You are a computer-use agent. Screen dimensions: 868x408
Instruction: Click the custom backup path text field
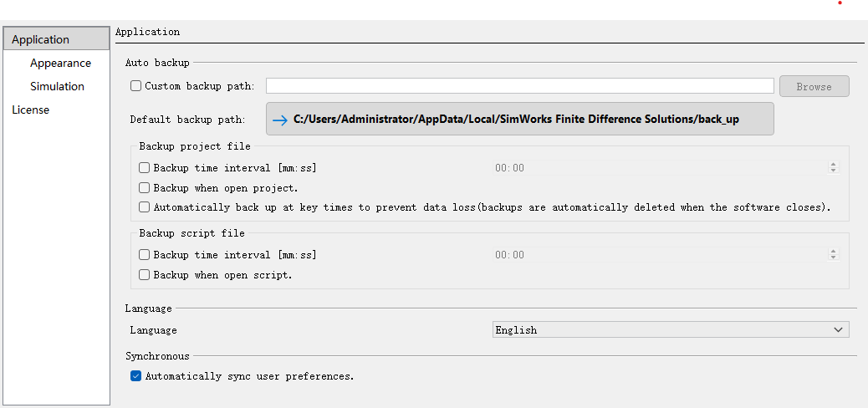pyautogui.click(x=519, y=85)
